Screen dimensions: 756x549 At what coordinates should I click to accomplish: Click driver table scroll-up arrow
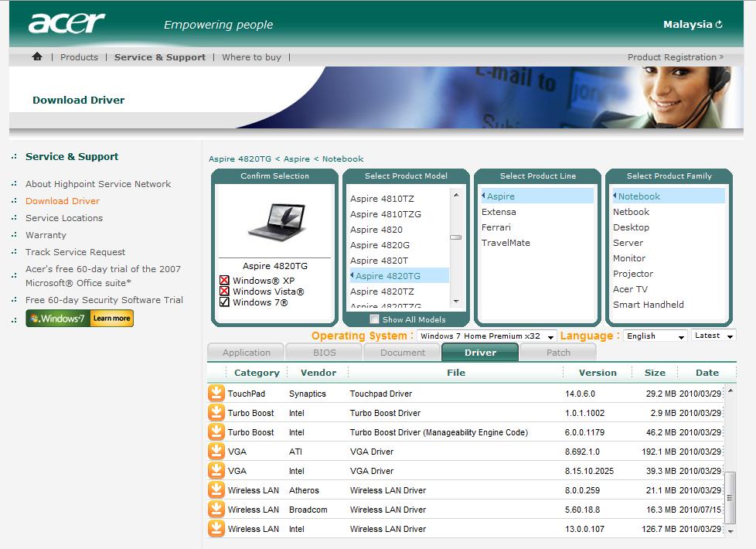(x=730, y=390)
